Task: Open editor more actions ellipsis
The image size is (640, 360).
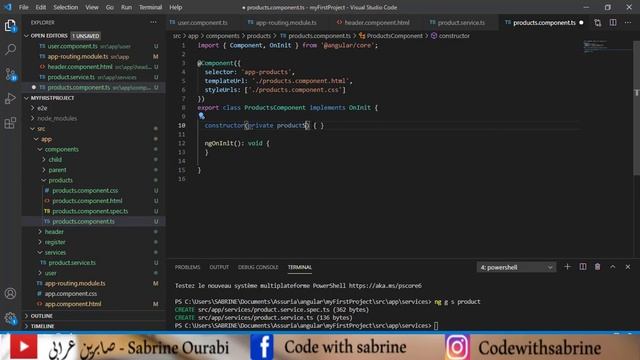Action: [628, 23]
